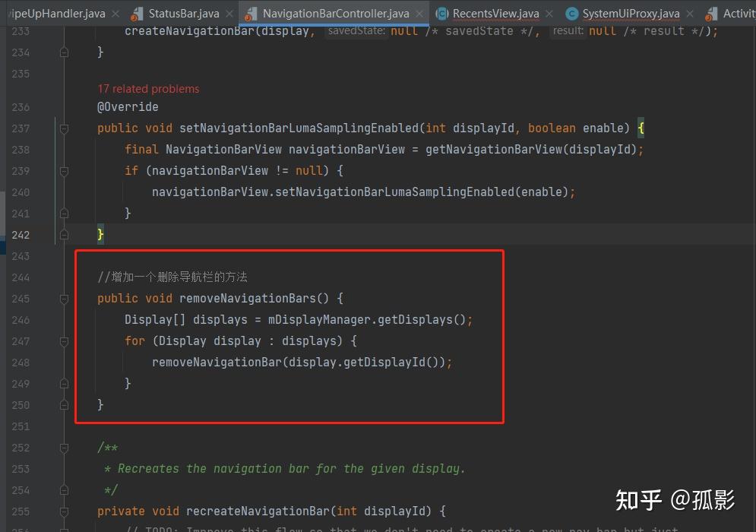756x532 pixels.
Task: Click 'Display display : displays' on line 247
Action: click(247, 341)
